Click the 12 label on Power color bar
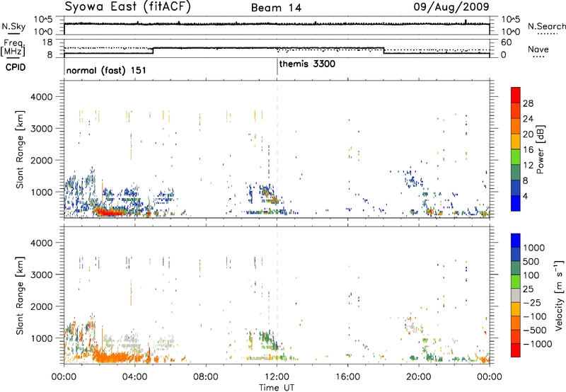566x392 pixels. (528, 166)
